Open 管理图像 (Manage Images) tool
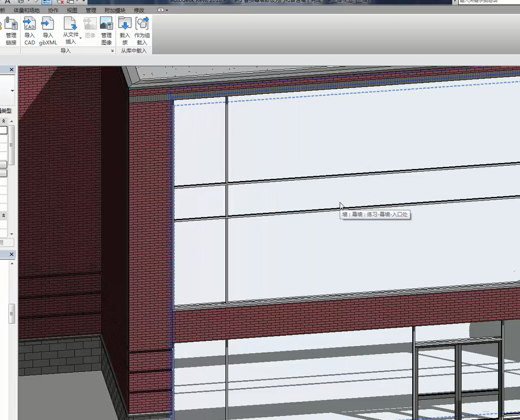The width and height of the screenshot is (520, 420). pos(106,30)
